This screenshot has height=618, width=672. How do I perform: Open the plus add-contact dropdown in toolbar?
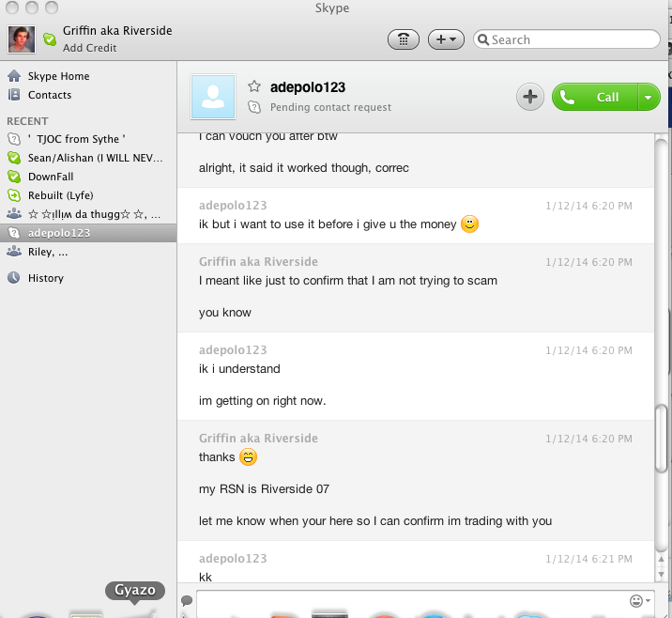coord(446,39)
